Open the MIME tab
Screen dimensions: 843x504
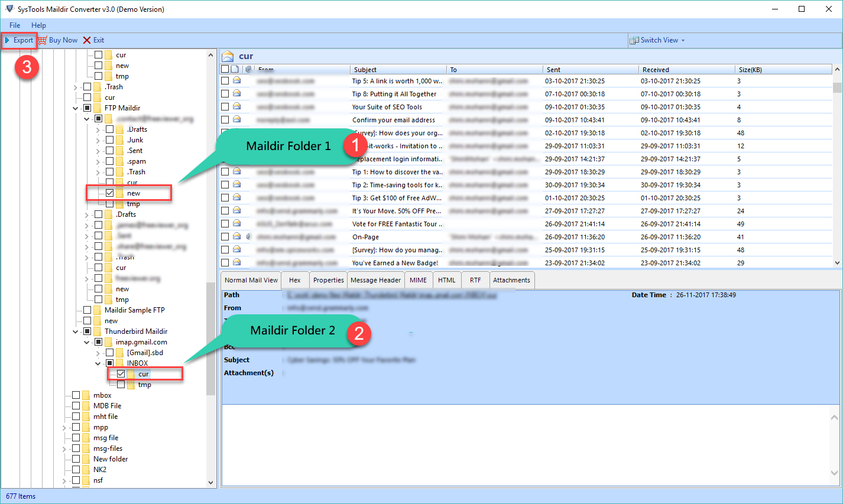(x=418, y=280)
